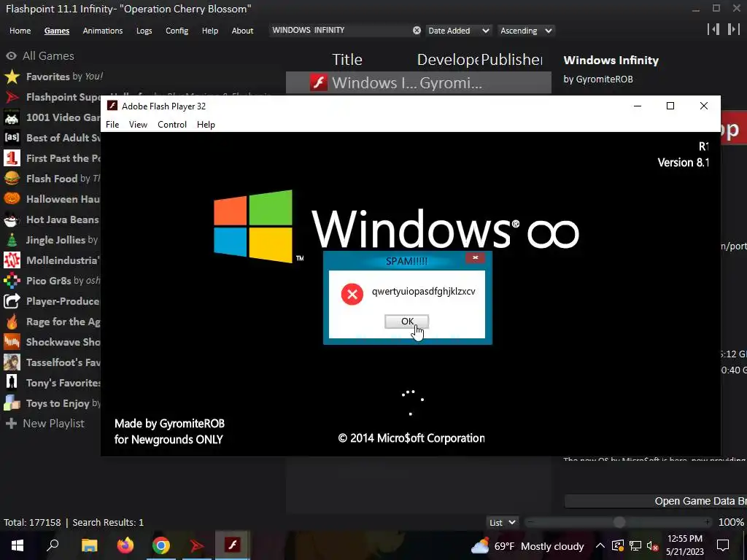
Task: Select the Games tab
Action: (x=57, y=31)
